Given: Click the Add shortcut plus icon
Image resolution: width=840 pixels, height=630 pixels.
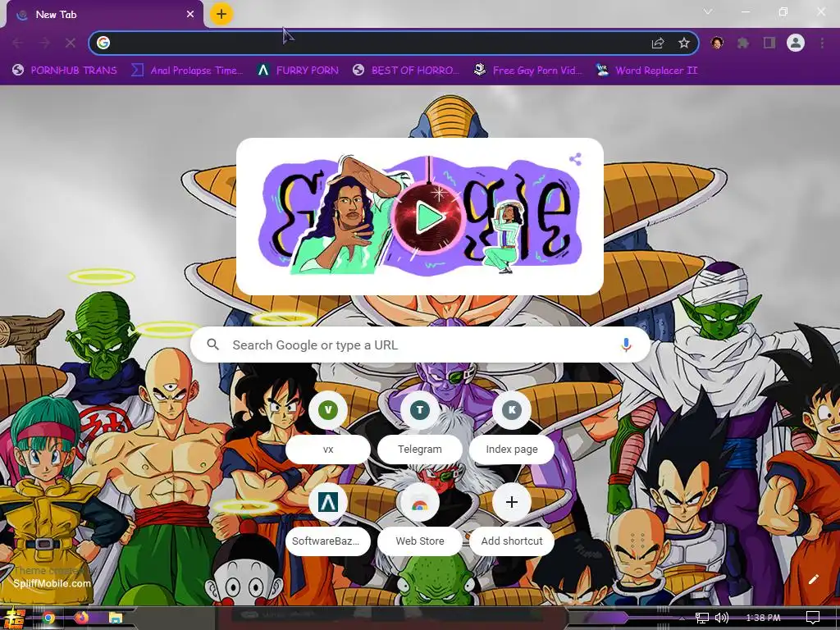Looking at the screenshot, I should coord(512,503).
